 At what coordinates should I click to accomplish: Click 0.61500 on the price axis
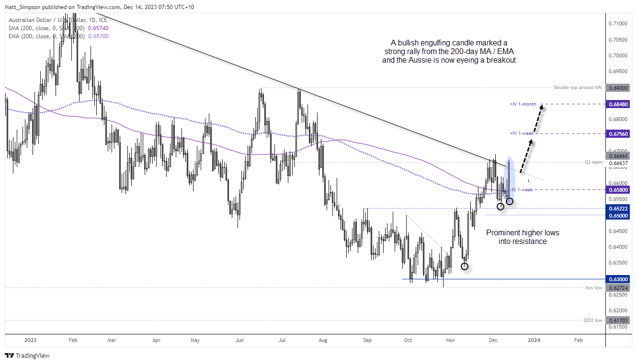coord(617,327)
